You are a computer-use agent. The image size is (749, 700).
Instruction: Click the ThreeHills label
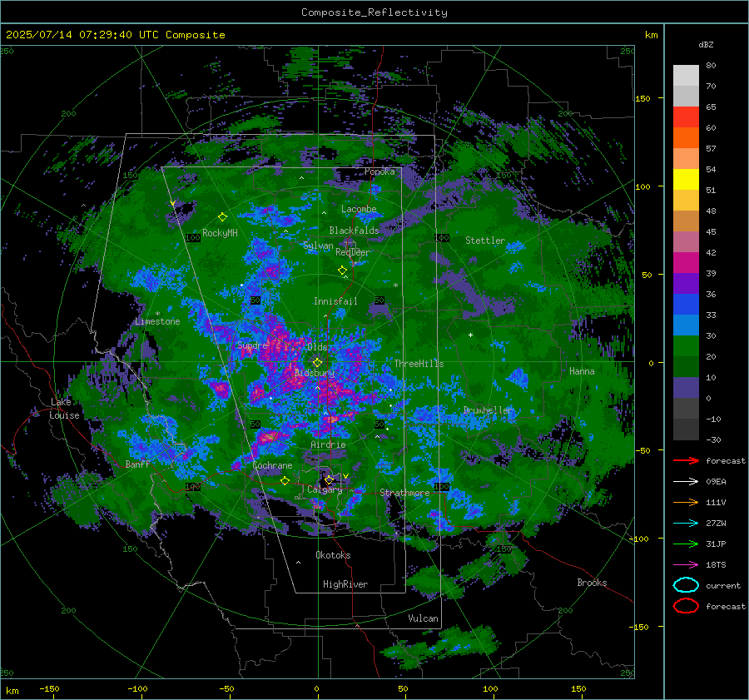[x=419, y=364]
